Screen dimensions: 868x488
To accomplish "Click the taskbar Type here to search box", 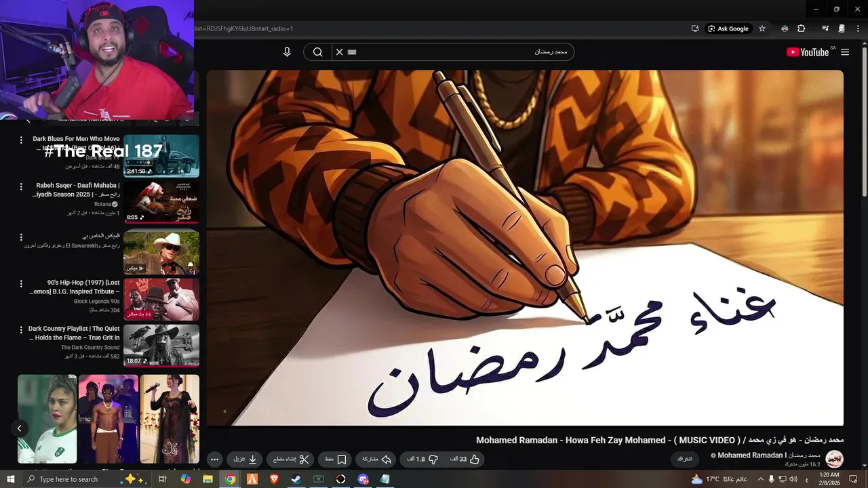I will click(87, 479).
